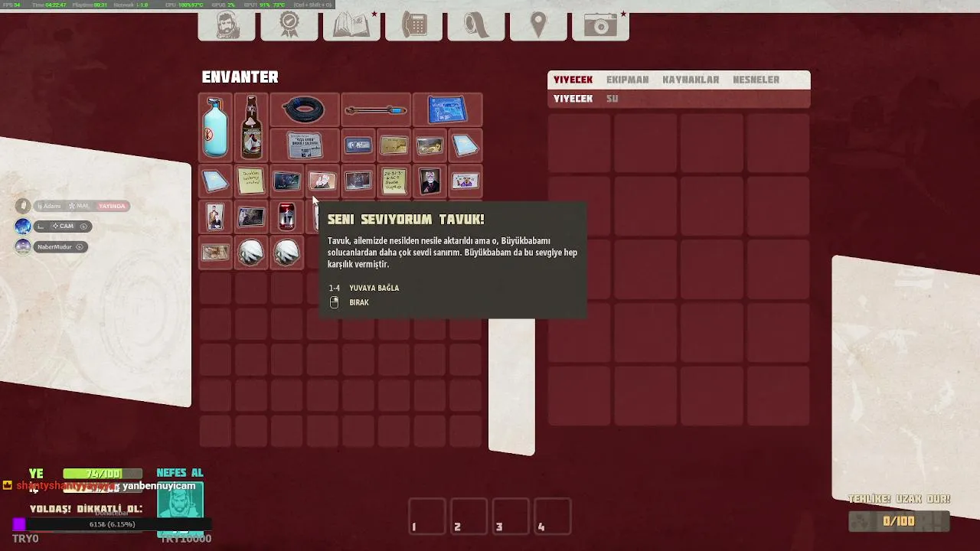Select the framed bearded old man portrait

pos(430,181)
